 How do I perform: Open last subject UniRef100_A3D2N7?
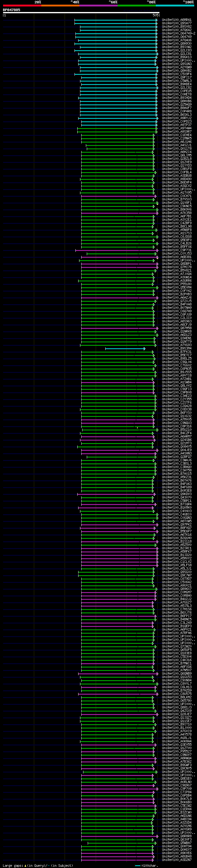pos(176,860)
